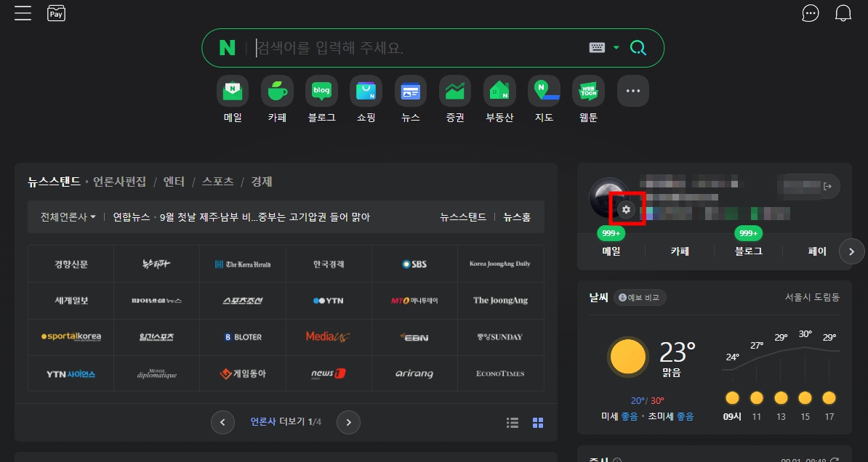Open the BLOTER press tile
Image resolution: width=868 pixels, height=462 pixels.
(243, 337)
